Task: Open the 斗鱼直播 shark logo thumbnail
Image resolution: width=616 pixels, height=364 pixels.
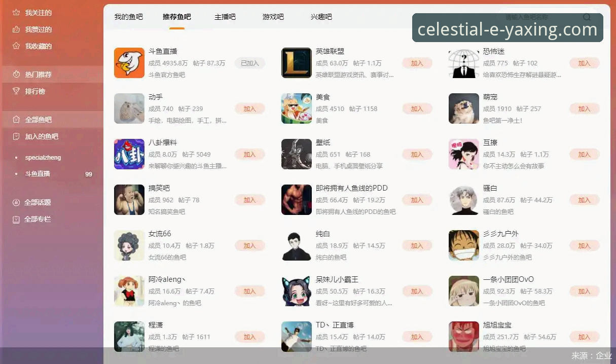Action: (x=129, y=63)
